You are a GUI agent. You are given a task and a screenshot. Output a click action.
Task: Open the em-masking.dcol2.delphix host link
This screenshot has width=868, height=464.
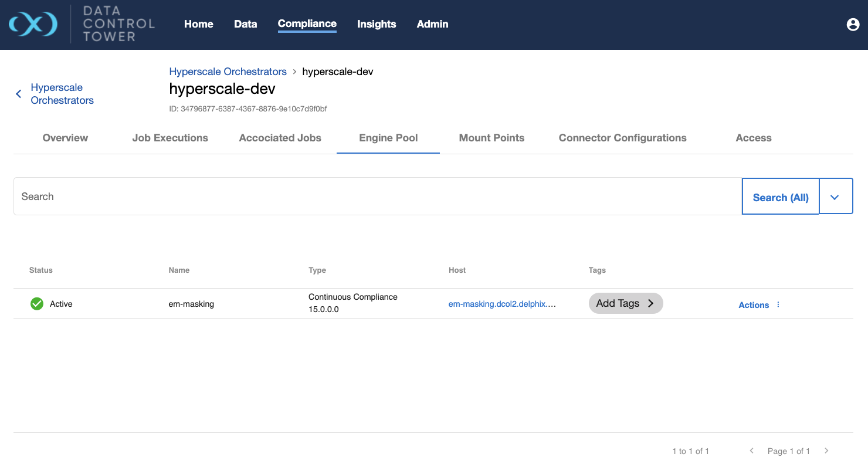point(502,304)
